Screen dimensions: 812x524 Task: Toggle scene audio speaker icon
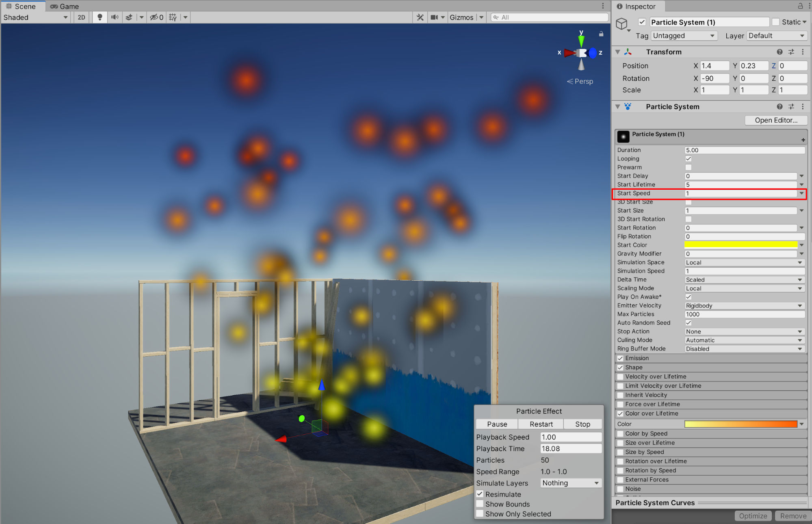[x=115, y=17]
